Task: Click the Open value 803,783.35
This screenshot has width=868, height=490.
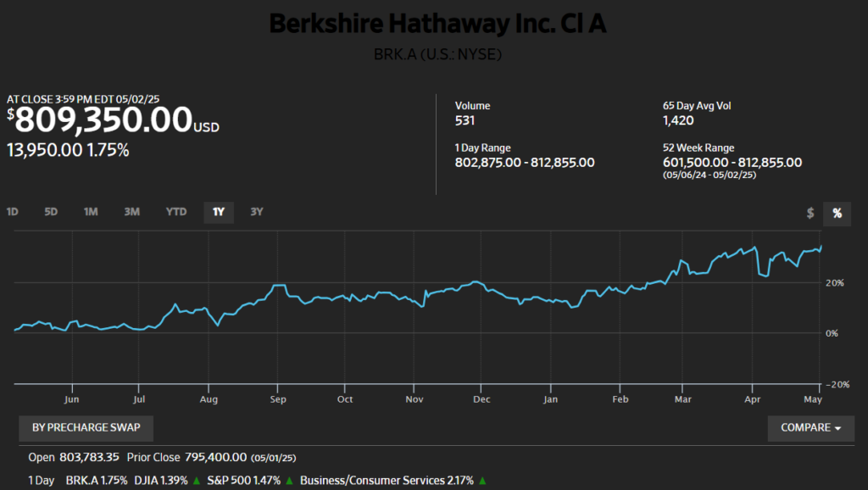Action: (89, 457)
